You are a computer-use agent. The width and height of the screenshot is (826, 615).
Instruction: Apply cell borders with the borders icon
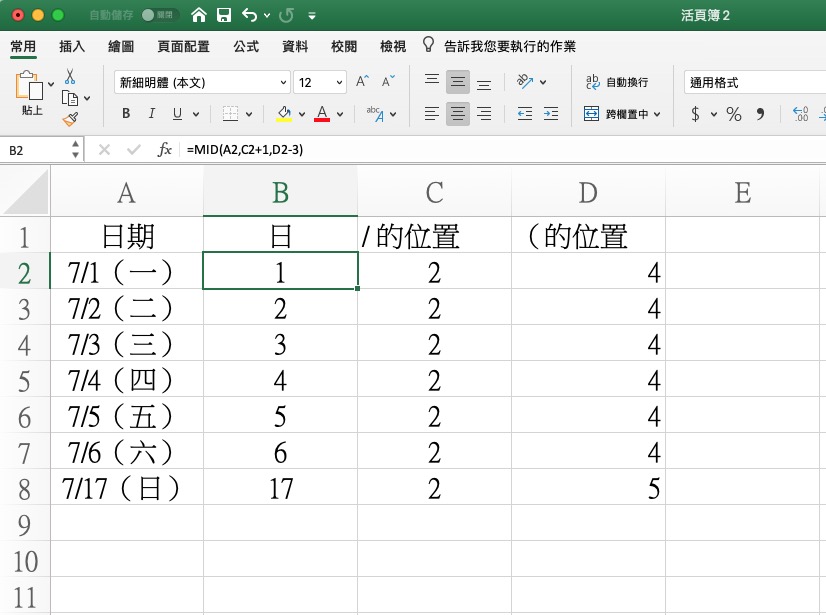[230, 113]
